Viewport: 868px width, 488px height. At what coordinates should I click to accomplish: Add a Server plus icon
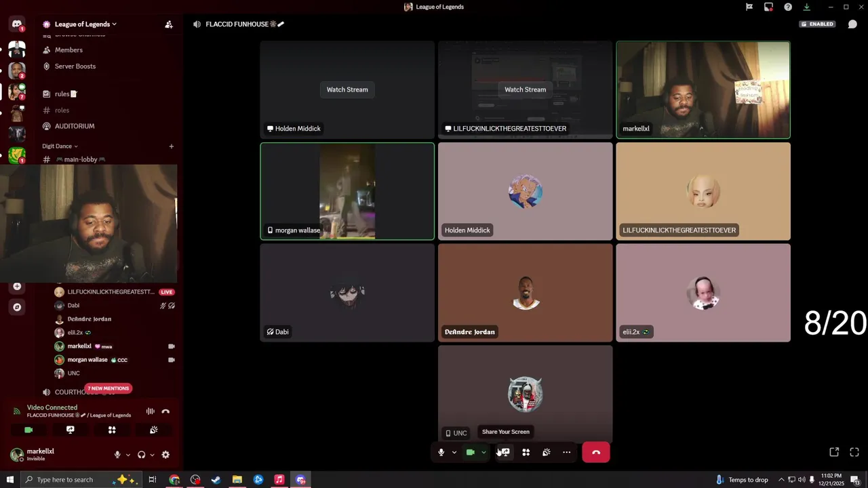point(17,286)
